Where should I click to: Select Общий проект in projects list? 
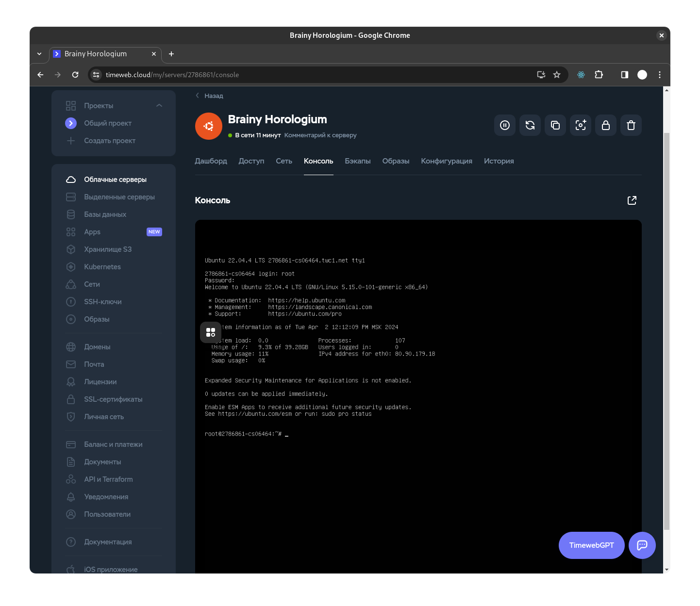(108, 123)
